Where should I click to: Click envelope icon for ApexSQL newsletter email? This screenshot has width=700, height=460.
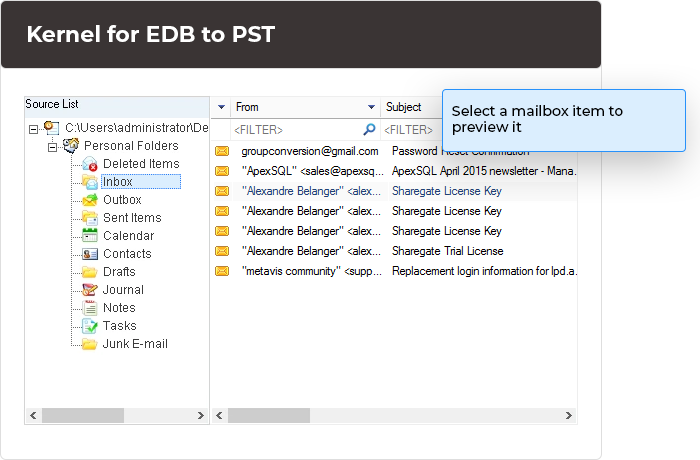click(x=222, y=171)
